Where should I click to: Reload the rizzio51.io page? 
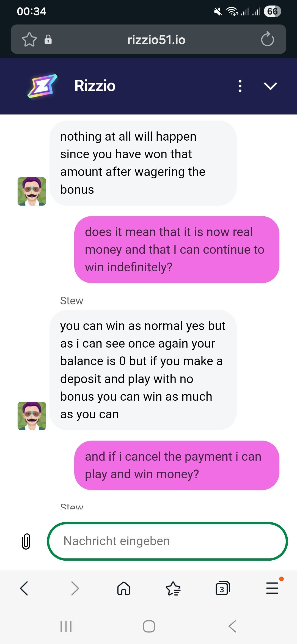267,39
